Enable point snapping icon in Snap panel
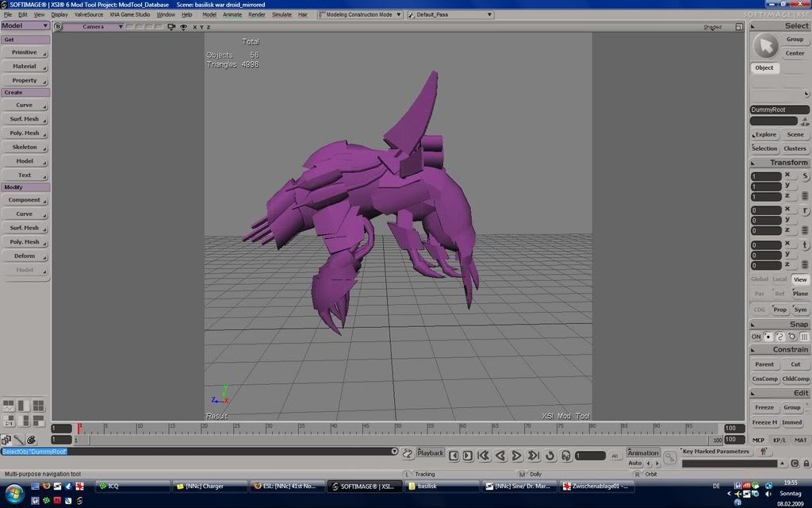Screen dimensions: 812x508 [768, 337]
